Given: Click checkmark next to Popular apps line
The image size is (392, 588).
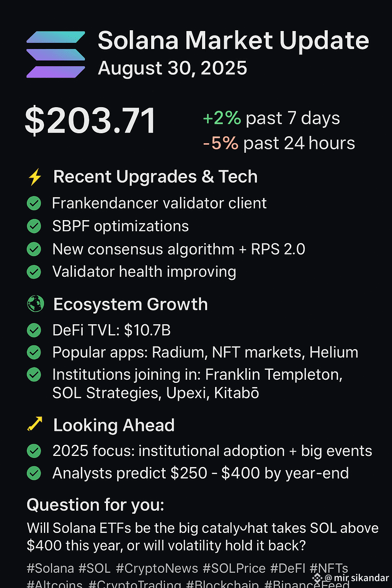Looking at the screenshot, I should (34, 352).
